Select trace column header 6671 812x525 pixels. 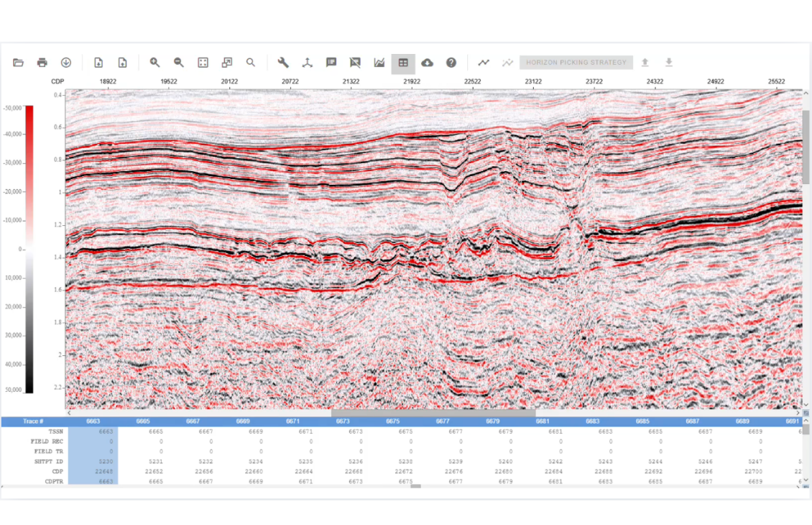tap(292, 421)
